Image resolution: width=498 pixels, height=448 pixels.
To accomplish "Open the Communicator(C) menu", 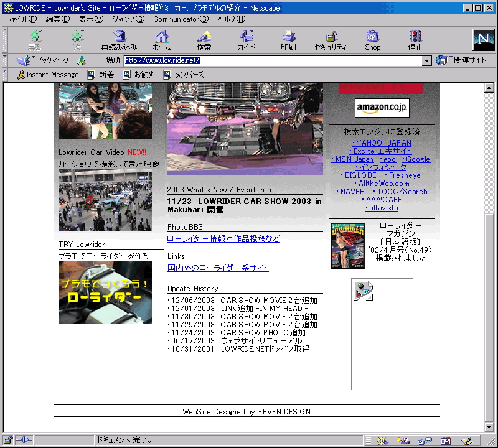I will click(181, 19).
